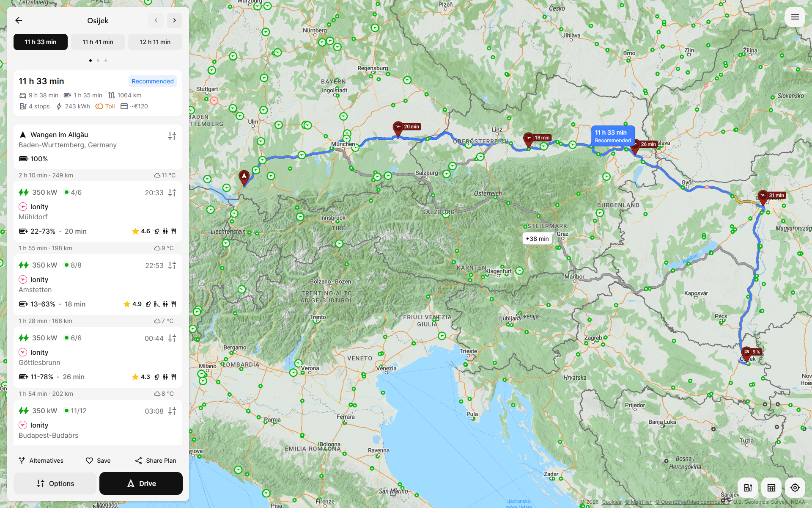Open the table view icon at map corner
812x508 pixels.
click(771, 488)
